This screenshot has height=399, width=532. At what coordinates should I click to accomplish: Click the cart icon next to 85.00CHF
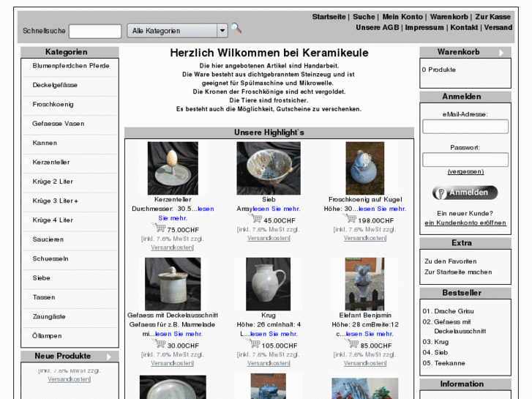click(351, 343)
